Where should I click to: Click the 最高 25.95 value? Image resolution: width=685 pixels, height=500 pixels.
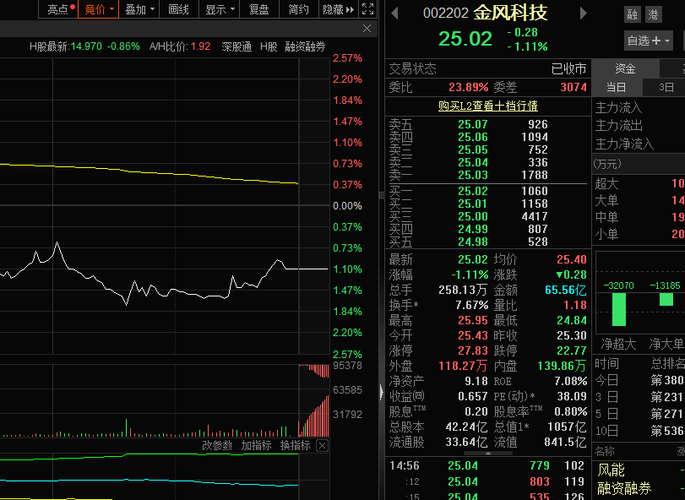[473, 321]
